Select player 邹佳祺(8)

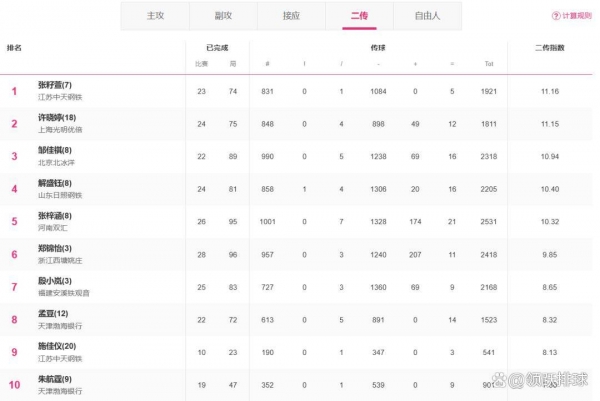point(54,150)
